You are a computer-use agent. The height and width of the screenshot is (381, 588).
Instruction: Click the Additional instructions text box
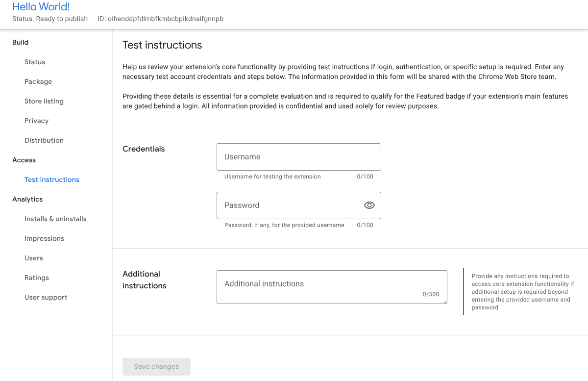tap(331, 283)
